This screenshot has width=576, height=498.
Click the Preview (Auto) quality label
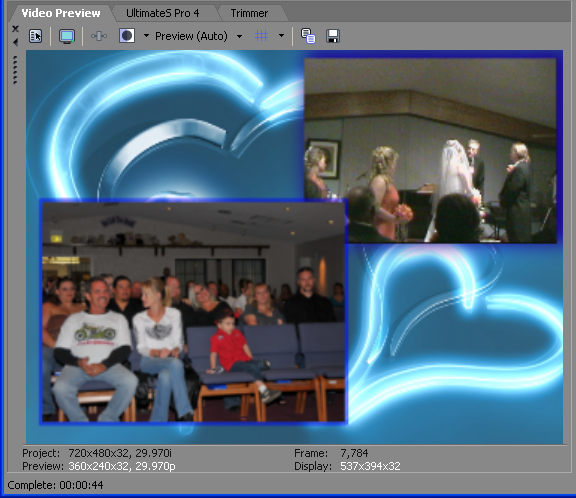191,36
